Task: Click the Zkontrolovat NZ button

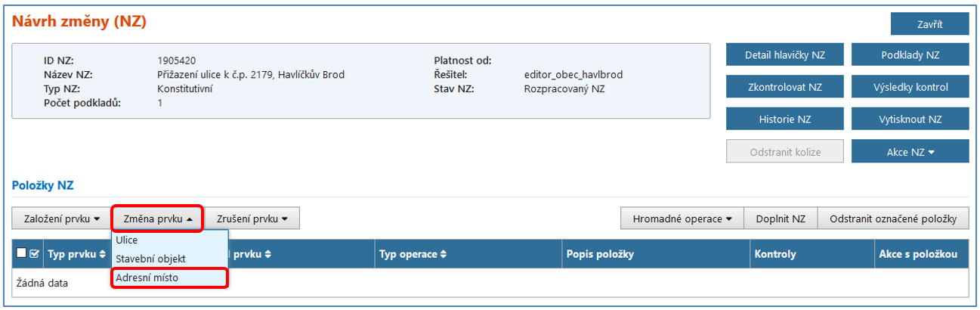Action: 784,87
